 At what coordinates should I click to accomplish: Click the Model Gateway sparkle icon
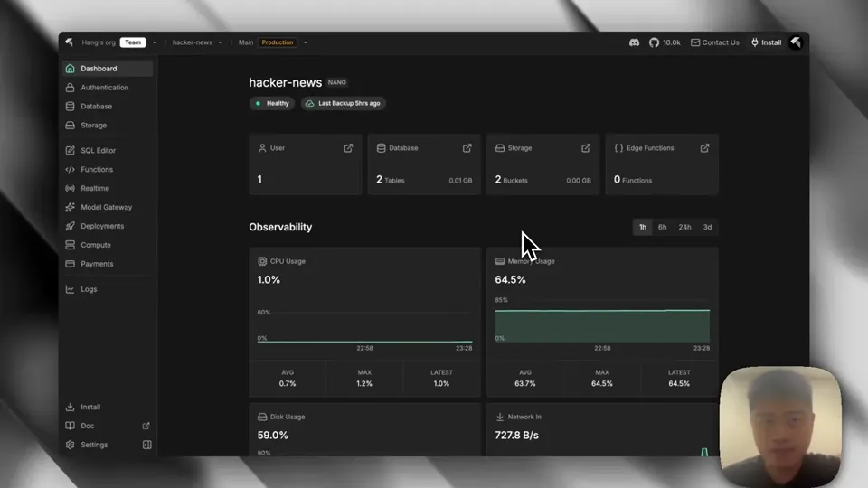pyautogui.click(x=70, y=207)
